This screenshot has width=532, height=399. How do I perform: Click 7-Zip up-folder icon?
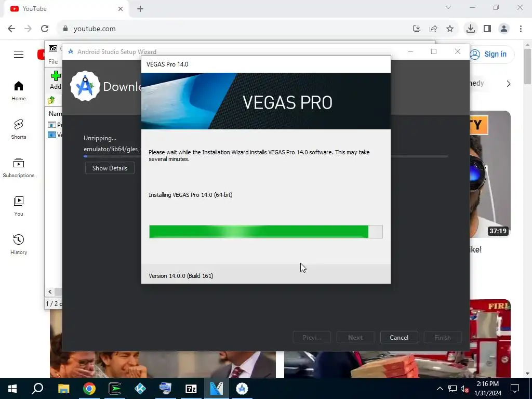(x=51, y=100)
